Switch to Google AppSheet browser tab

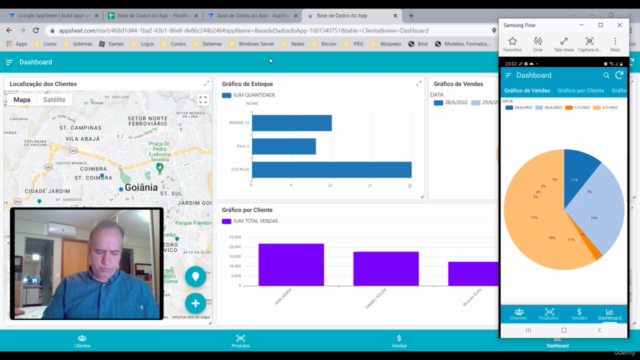pyautogui.click(x=53, y=16)
